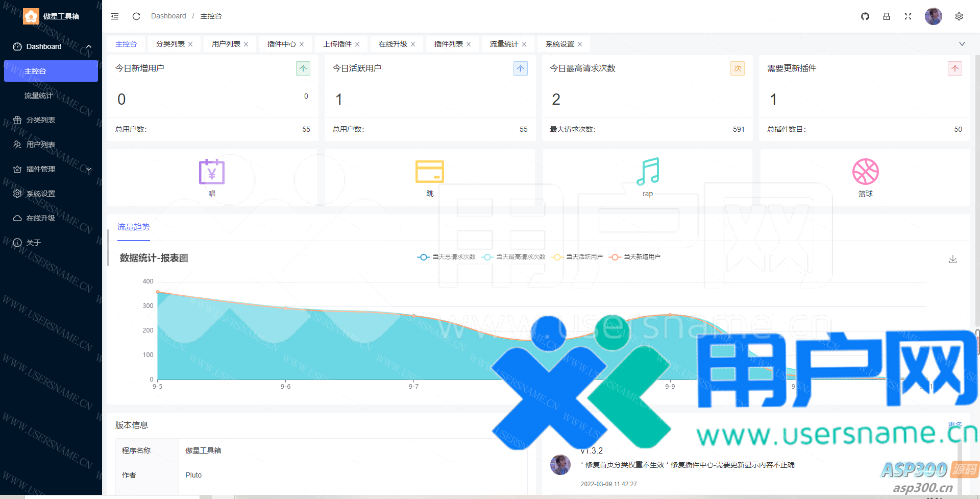Enter fullscreen mode icon
Viewport: 980px width, 499px height.
pos(908,16)
